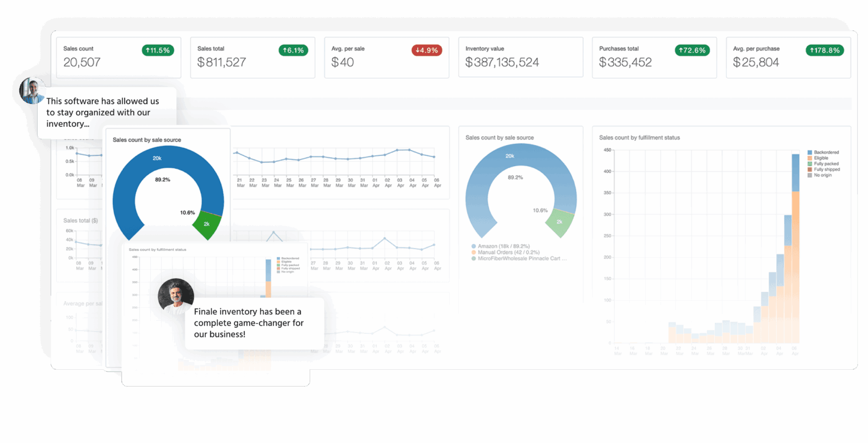868x443 pixels.
Task: Click the 'Finale inventory' game-changer testimonial bubble
Action: tap(255, 323)
